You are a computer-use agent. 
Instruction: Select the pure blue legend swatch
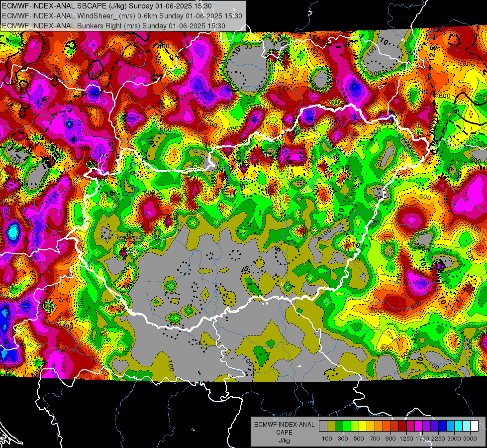443,426
